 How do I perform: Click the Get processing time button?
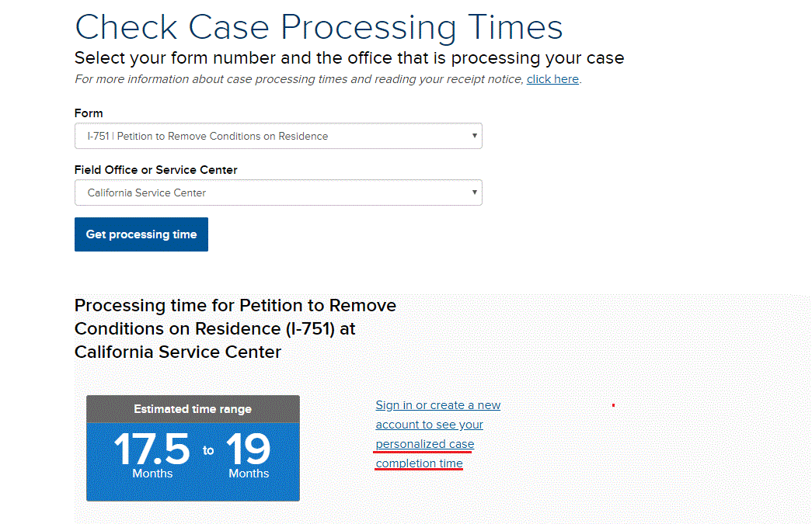(x=141, y=234)
